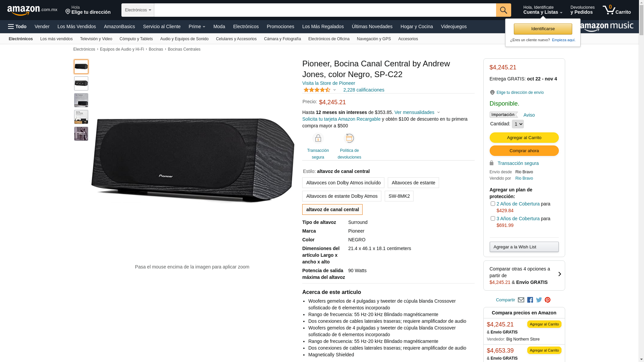Click the Agregar al Carrito button
Viewport: 644px width, 362px height.
tap(524, 138)
